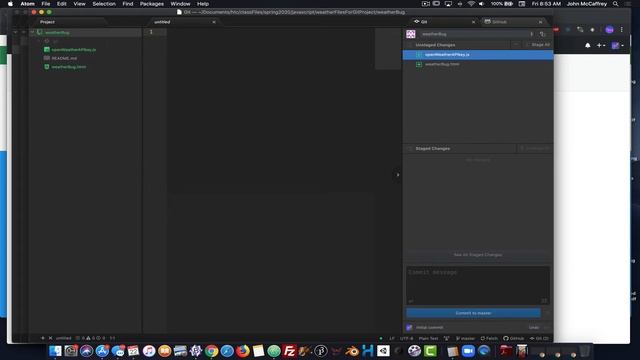This screenshot has height=360, width=640.
Task: Switch to the untitled editor tab
Action: coord(162,22)
